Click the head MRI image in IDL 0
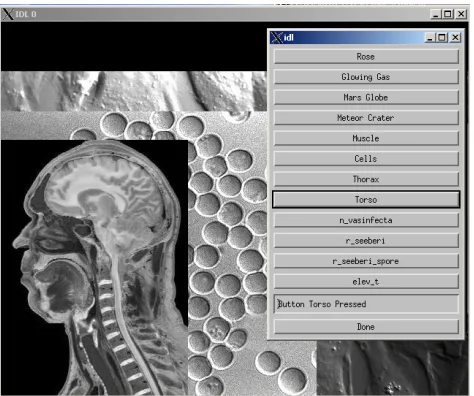This screenshot has height=396, width=474. pos(94,268)
